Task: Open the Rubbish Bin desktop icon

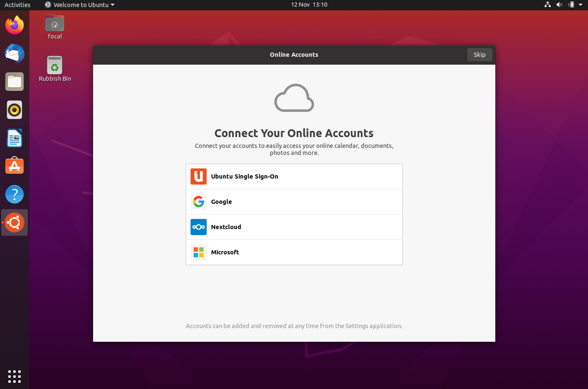Action: click(55, 66)
